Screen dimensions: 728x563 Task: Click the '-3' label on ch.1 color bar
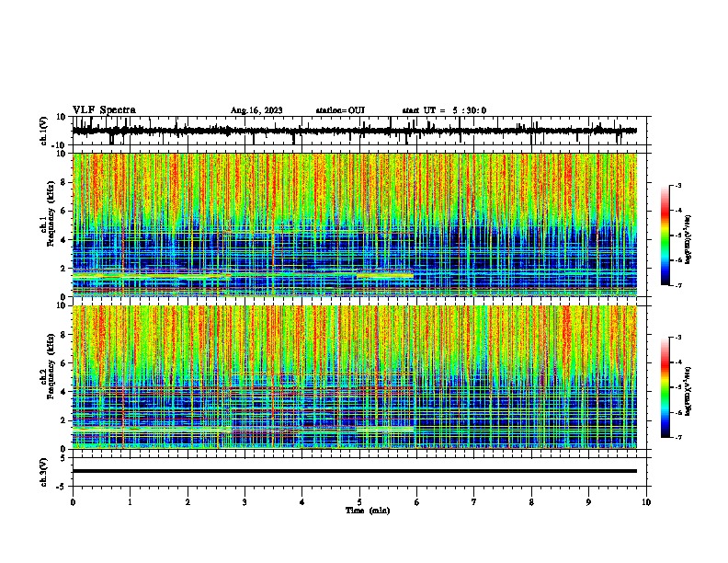pyautogui.click(x=677, y=185)
